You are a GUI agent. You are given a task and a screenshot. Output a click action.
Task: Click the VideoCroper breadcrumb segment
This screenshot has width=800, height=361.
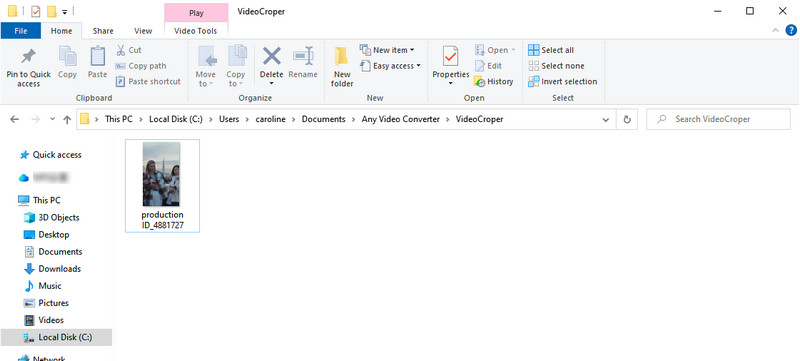[x=479, y=119]
